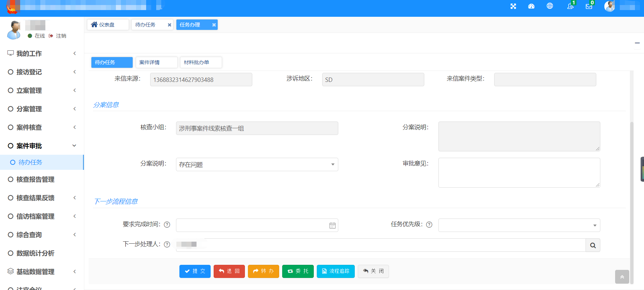Click the collapse minus icon at panel top right
The height and width of the screenshot is (290, 644).
tap(637, 43)
